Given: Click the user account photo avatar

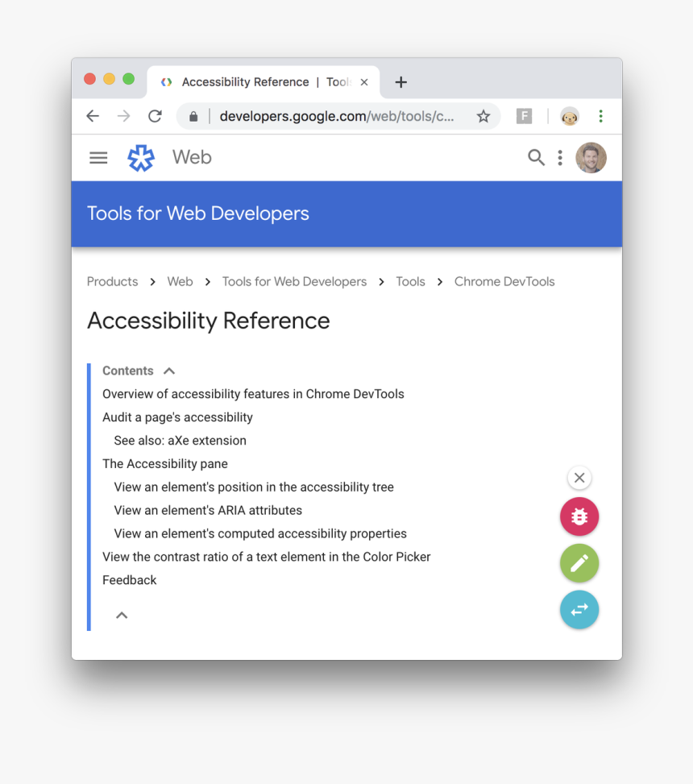Looking at the screenshot, I should (x=591, y=157).
